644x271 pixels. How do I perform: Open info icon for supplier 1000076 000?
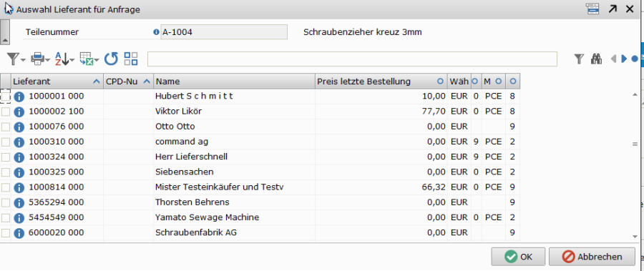click(x=19, y=127)
